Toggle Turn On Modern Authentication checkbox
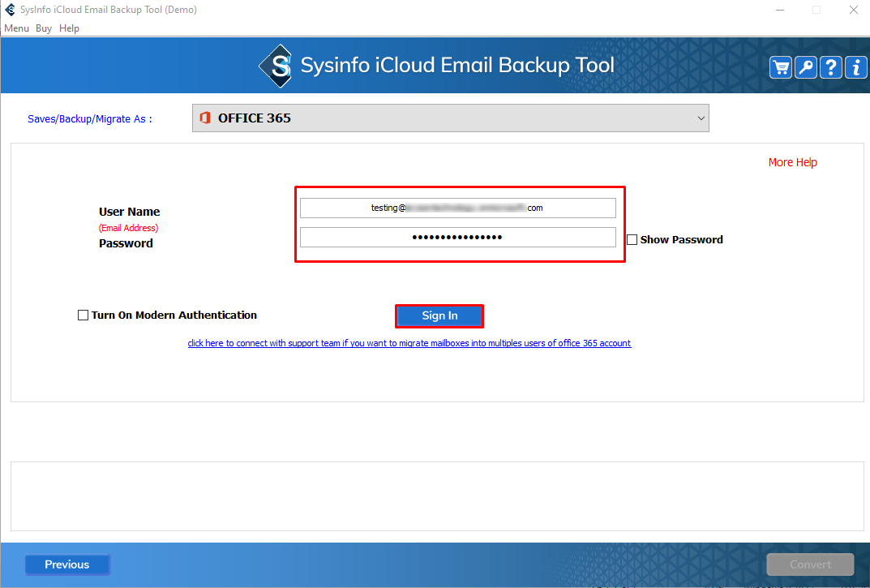The width and height of the screenshot is (870, 588). click(x=83, y=315)
